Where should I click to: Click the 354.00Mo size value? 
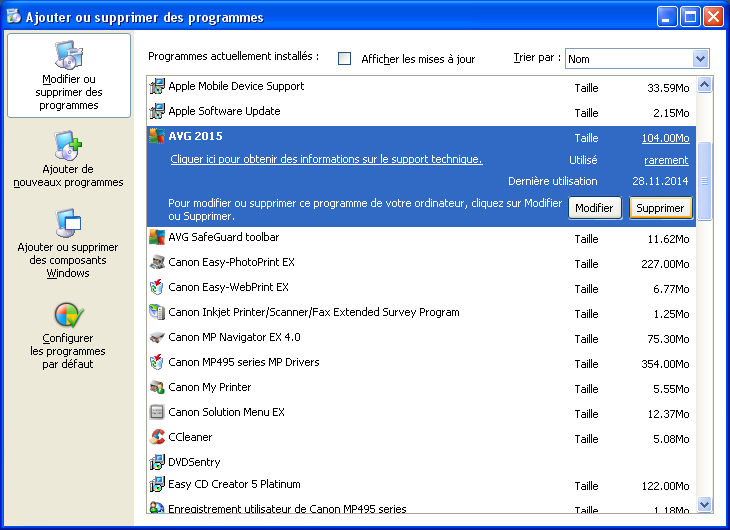tap(665, 364)
